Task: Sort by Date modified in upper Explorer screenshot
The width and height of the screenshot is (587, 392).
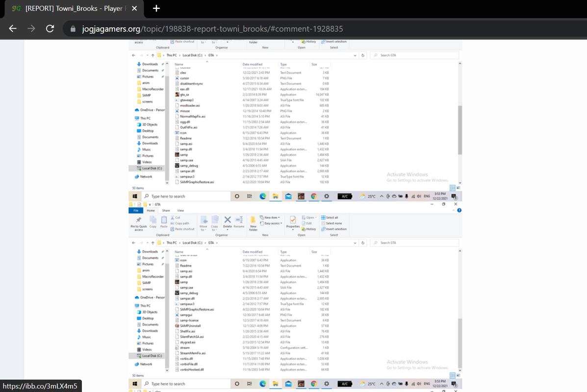Action: coord(253,64)
